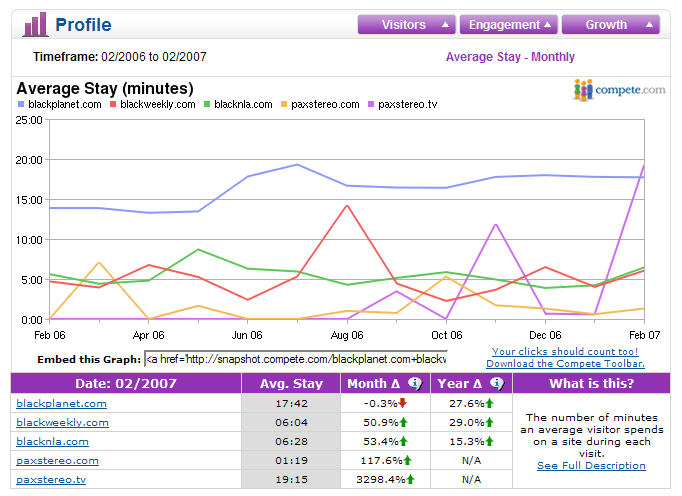Open the blacknla.com link in table

(x=52, y=442)
